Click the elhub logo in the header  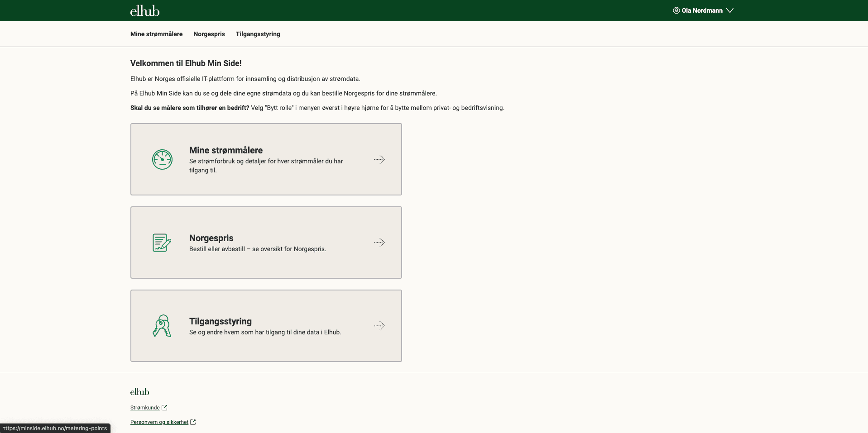[x=145, y=11]
